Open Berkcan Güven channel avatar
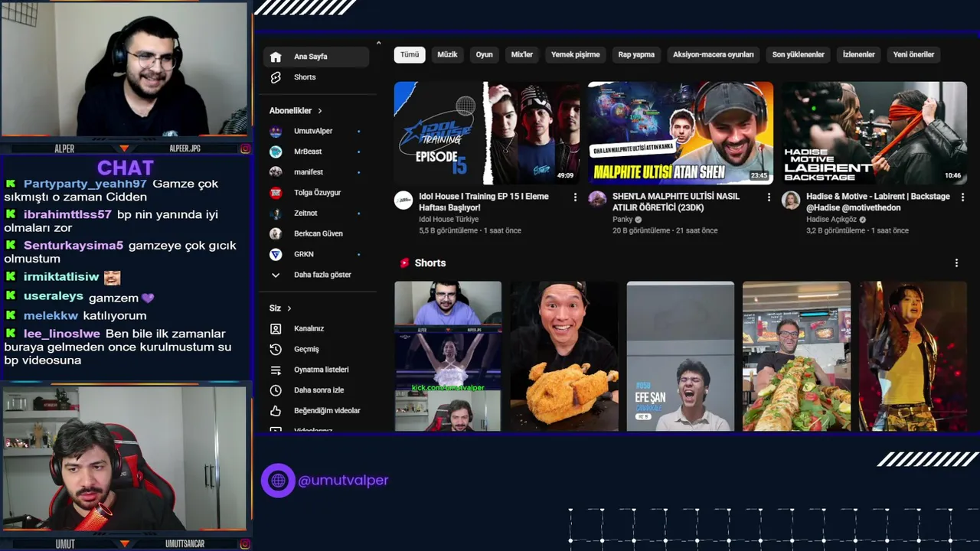Image resolution: width=980 pixels, height=551 pixels. (276, 233)
